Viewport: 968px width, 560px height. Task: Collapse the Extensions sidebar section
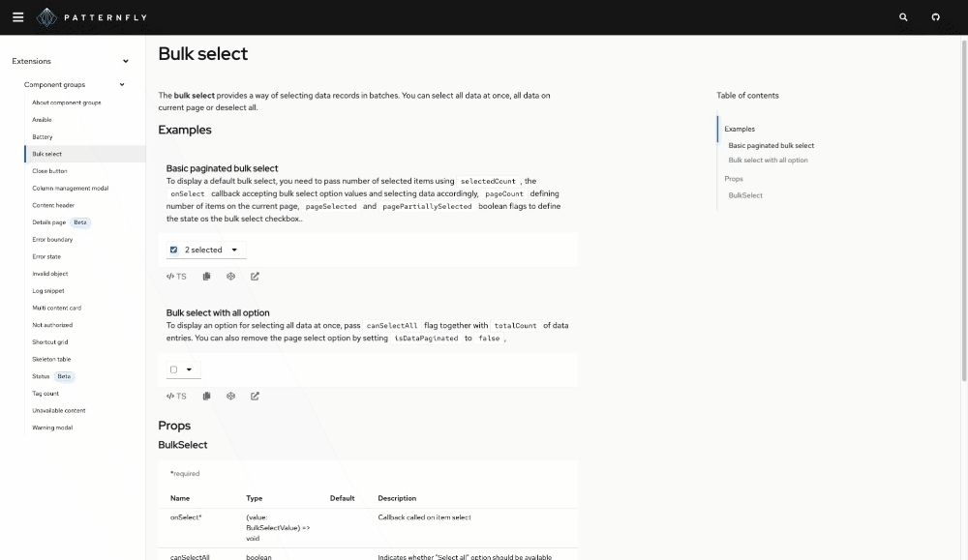126,61
